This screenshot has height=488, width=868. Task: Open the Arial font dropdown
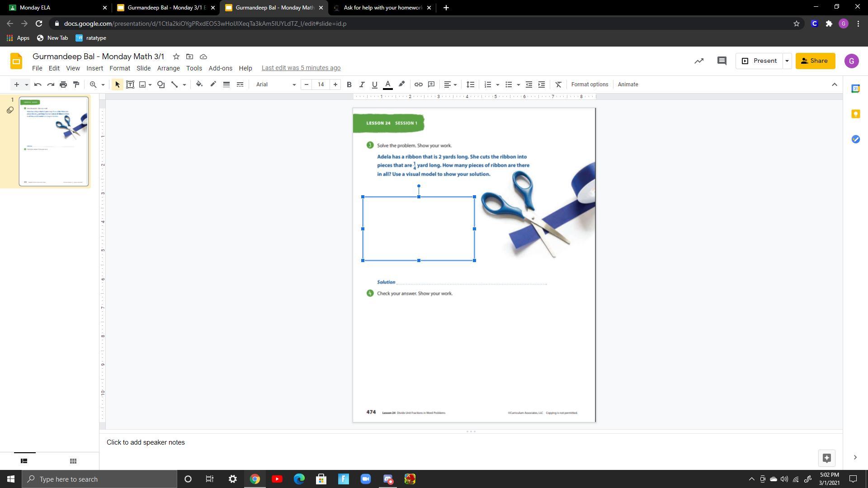click(275, 84)
